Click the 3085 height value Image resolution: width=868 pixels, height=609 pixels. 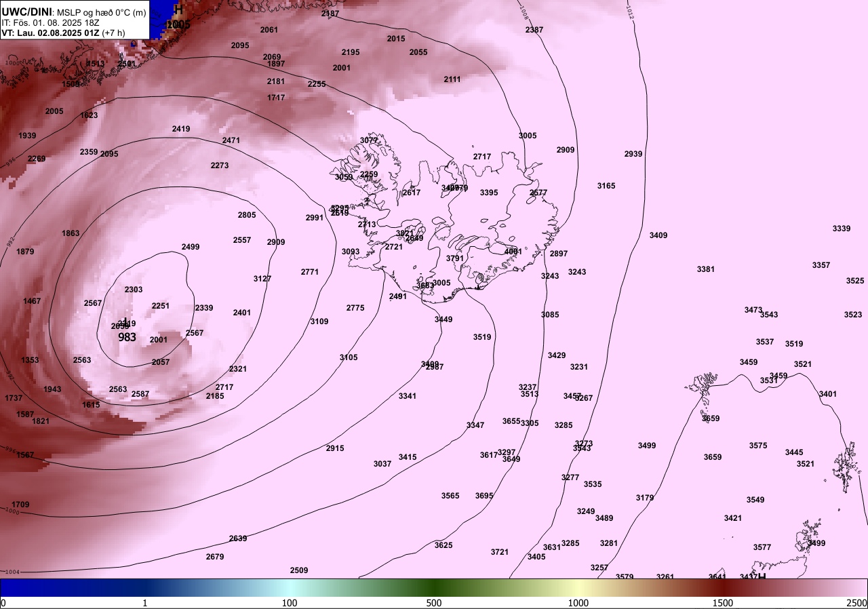coord(550,315)
